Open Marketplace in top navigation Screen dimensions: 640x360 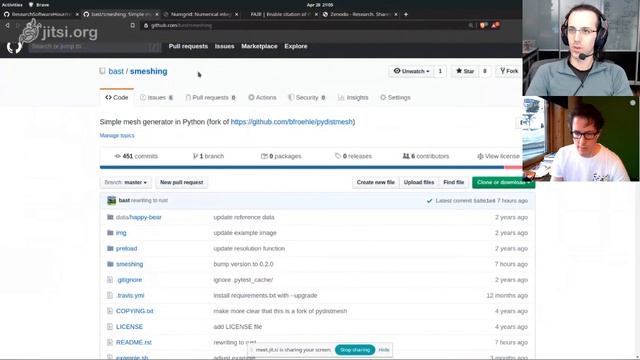click(x=259, y=46)
